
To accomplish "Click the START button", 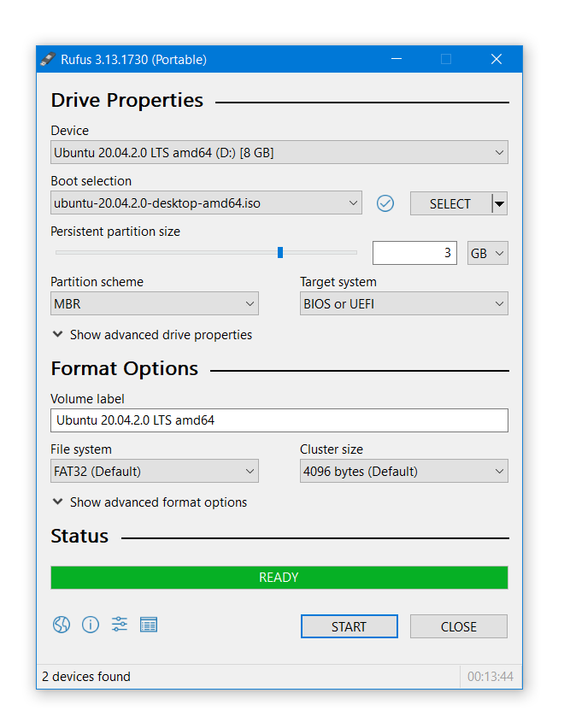I will coord(349,626).
